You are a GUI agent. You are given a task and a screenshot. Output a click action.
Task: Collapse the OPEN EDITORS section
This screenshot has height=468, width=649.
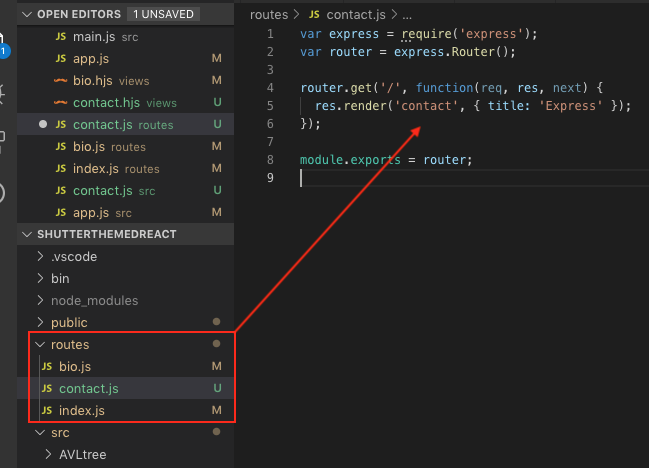pyautogui.click(x=27, y=15)
